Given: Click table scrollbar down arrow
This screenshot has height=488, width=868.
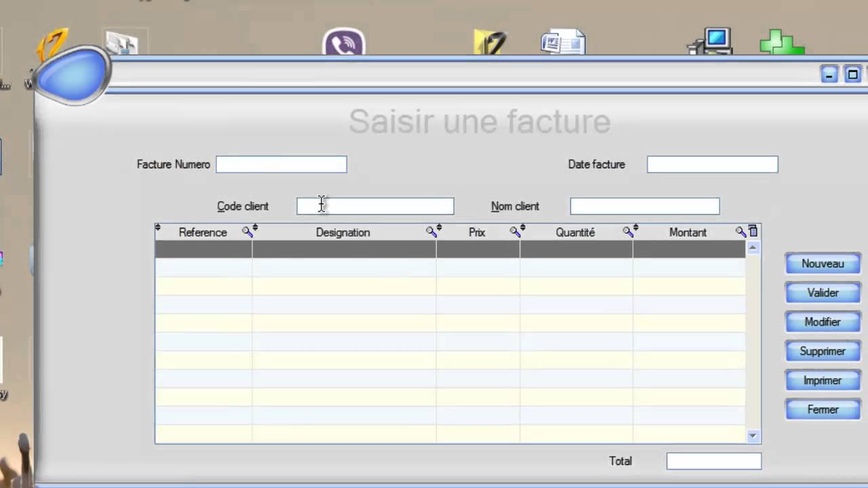Looking at the screenshot, I should tap(753, 436).
